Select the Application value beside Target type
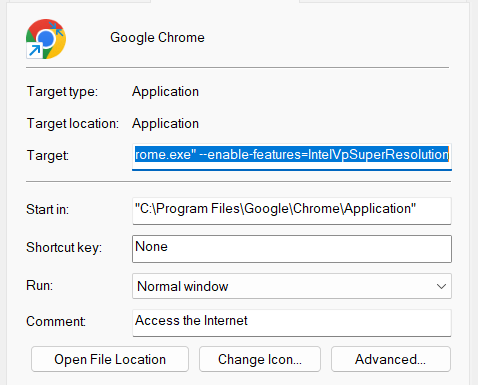This screenshot has height=385, width=478. [165, 92]
